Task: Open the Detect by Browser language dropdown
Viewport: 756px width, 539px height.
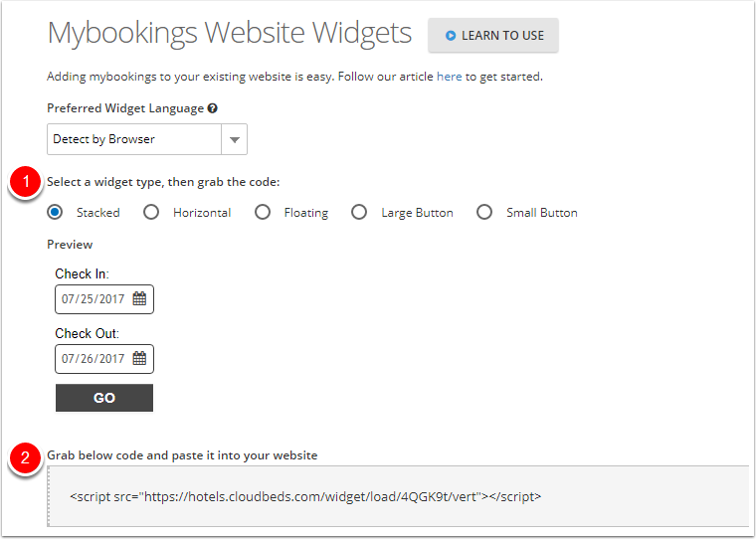Action: click(147, 139)
